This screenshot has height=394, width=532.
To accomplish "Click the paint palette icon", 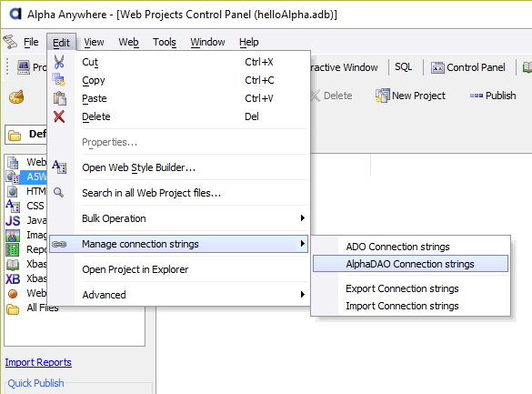I will [16, 97].
